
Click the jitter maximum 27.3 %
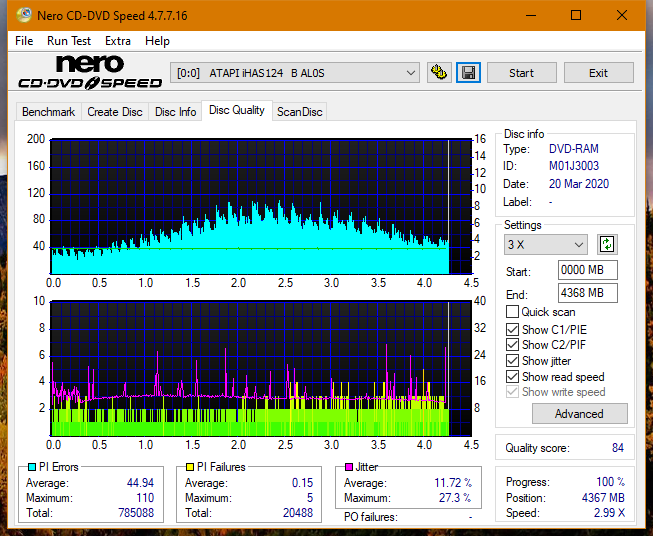click(x=455, y=498)
